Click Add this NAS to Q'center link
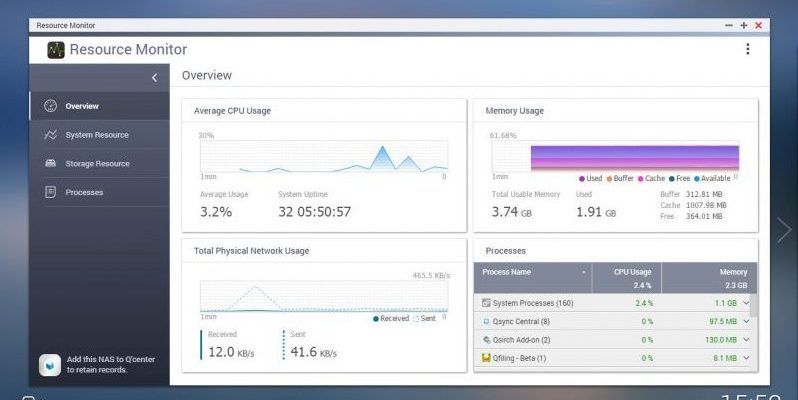The width and height of the screenshot is (798, 400). pyautogui.click(x=111, y=364)
